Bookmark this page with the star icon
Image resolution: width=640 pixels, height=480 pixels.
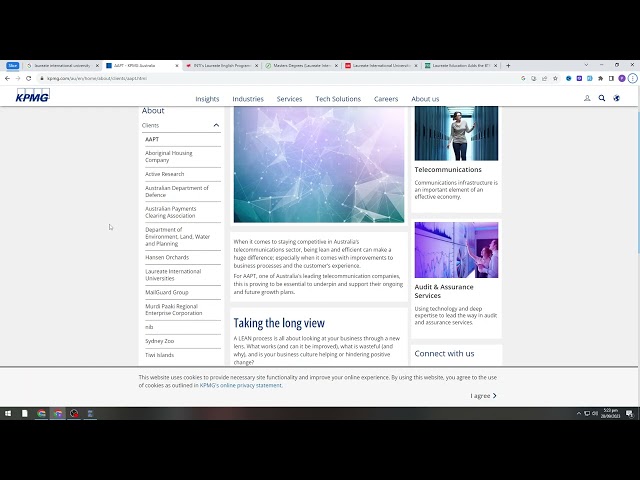555,78
